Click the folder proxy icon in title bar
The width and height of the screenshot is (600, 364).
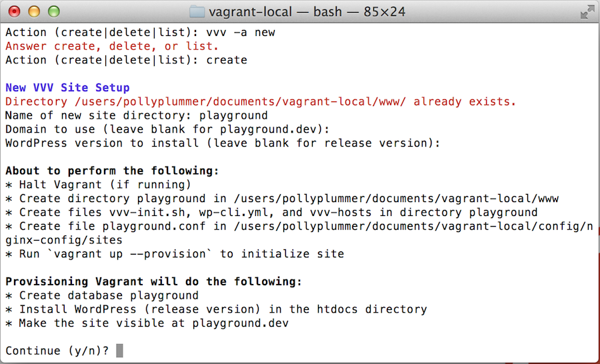(197, 12)
